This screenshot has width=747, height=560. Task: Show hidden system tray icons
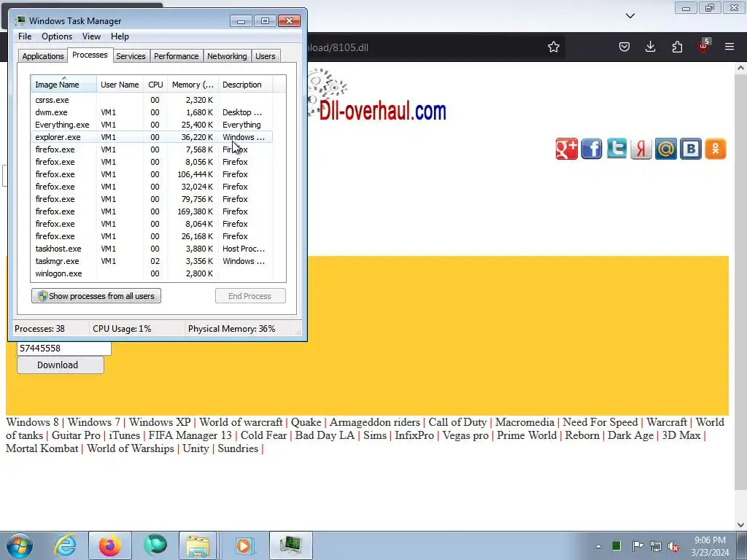tap(598, 546)
